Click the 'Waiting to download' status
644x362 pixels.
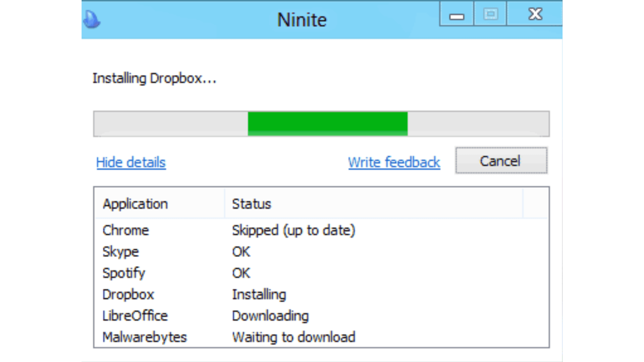pos(293,337)
